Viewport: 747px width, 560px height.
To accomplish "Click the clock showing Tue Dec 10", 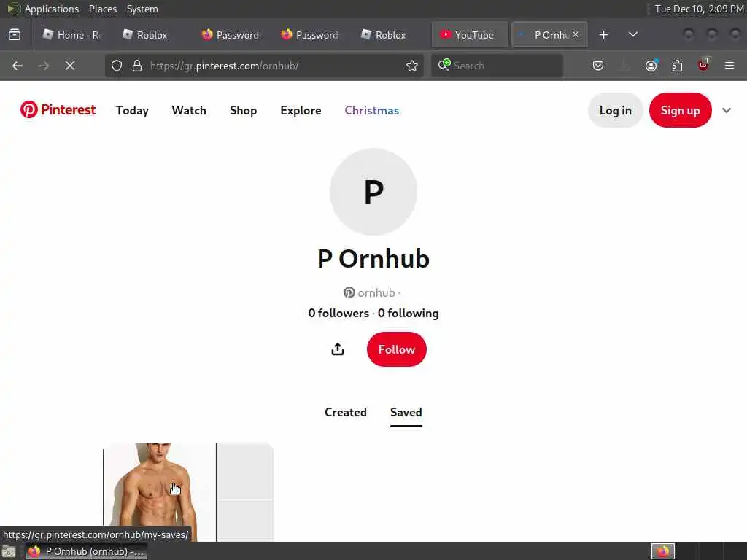I will (698, 9).
